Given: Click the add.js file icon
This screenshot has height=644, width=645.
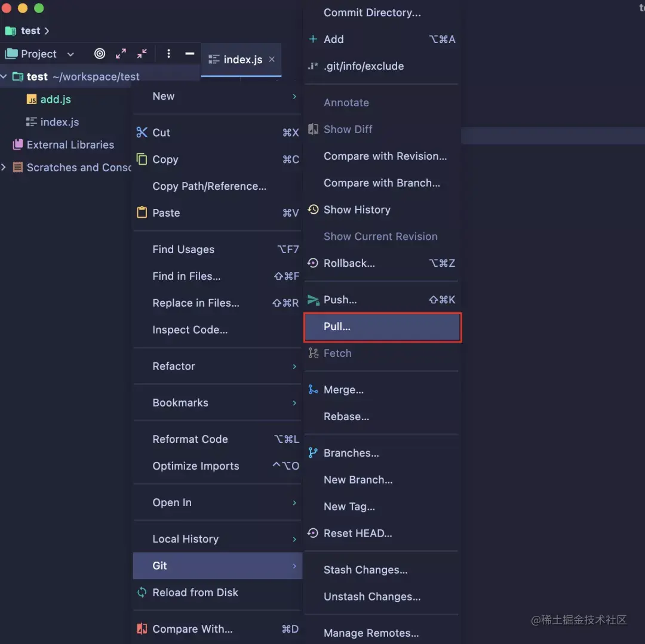Looking at the screenshot, I should (x=32, y=100).
